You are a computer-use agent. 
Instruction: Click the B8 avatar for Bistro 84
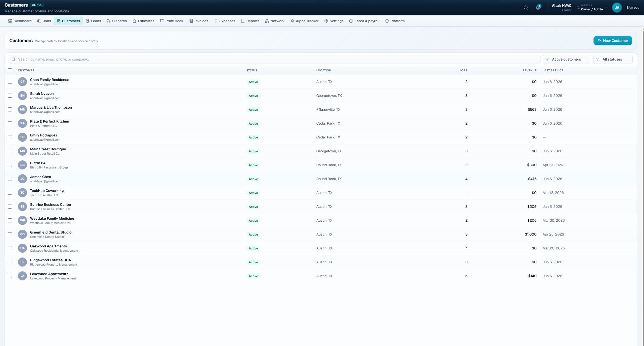22,165
